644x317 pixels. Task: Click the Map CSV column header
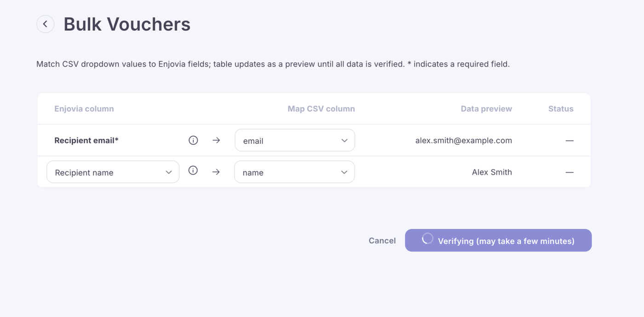point(321,109)
